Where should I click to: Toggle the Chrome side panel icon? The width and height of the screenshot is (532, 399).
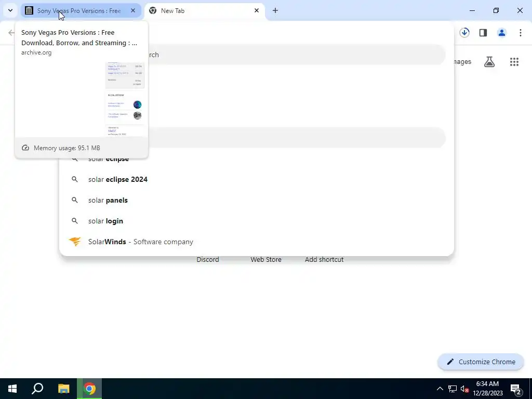[483, 33]
